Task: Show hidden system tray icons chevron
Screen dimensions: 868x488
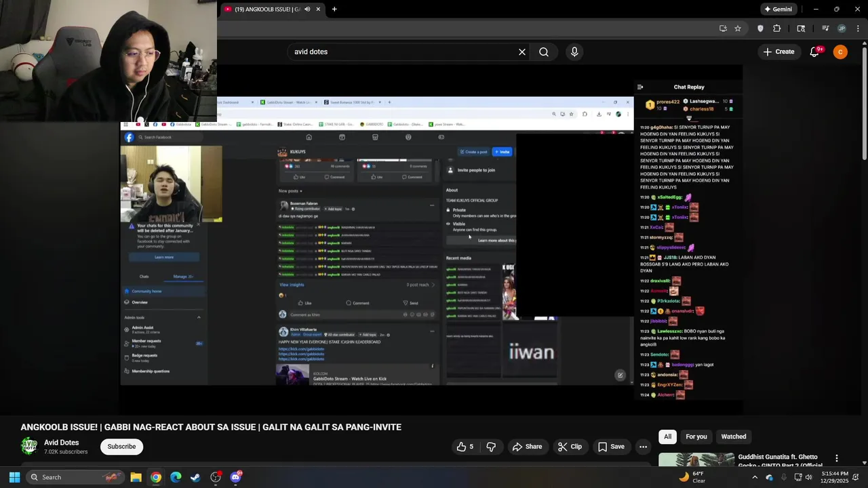Action: [x=755, y=477]
